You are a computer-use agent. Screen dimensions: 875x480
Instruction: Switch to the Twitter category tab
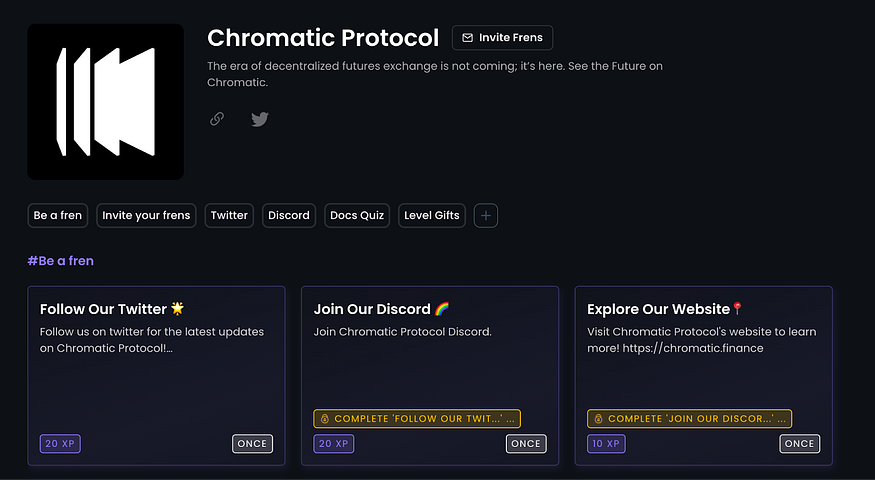pos(229,215)
